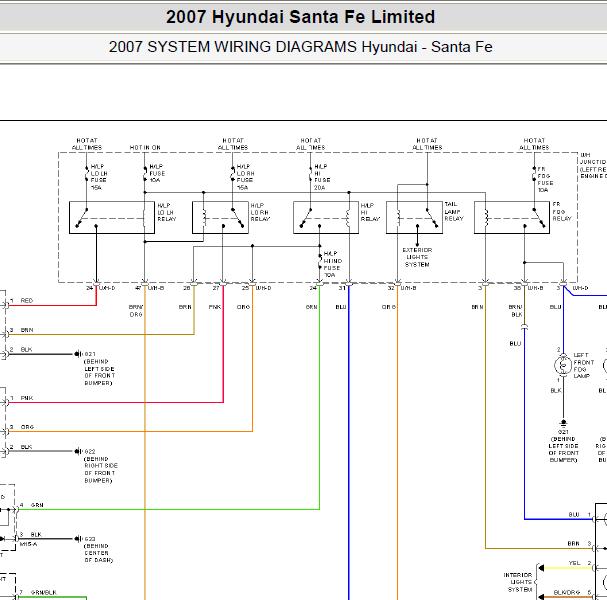Image resolution: width=607 pixels, height=600 pixels.
Task: Click the INTERIOR LIGHTS SYSTEM label
Action: pos(518,582)
